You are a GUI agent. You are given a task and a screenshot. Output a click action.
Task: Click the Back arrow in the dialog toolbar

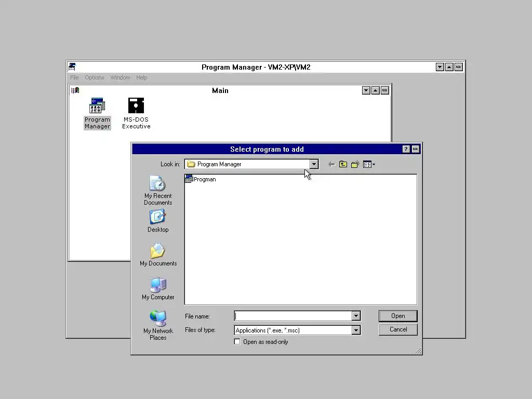click(331, 164)
